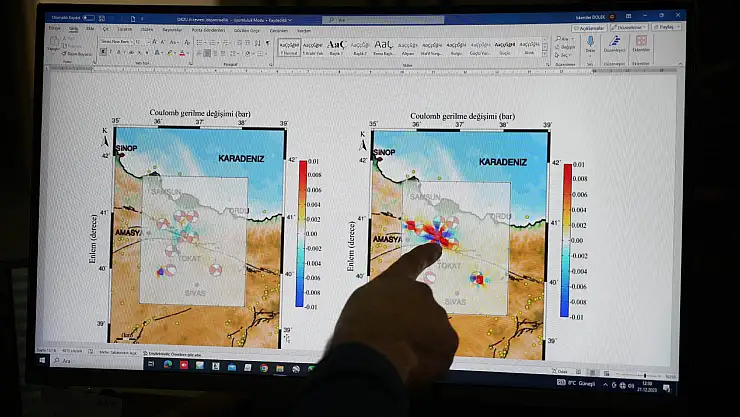This screenshot has width=740, height=417.
Task: Switch to the Başvurular ribbon tab
Action: (x=173, y=30)
